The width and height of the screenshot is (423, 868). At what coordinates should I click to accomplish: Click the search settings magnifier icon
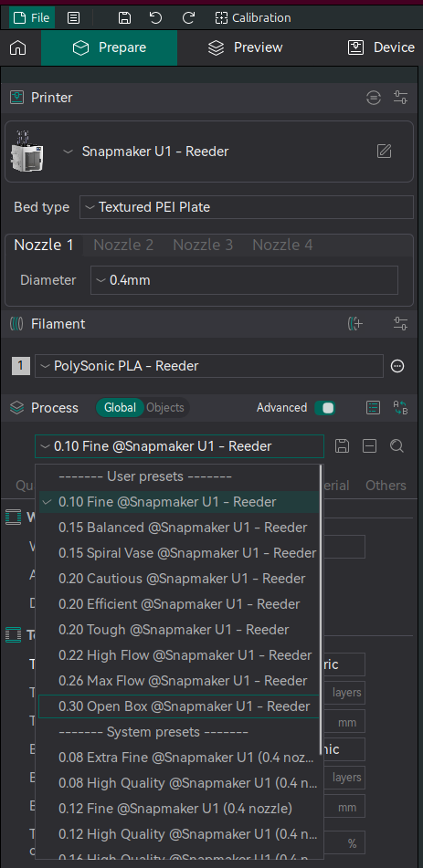point(397,446)
